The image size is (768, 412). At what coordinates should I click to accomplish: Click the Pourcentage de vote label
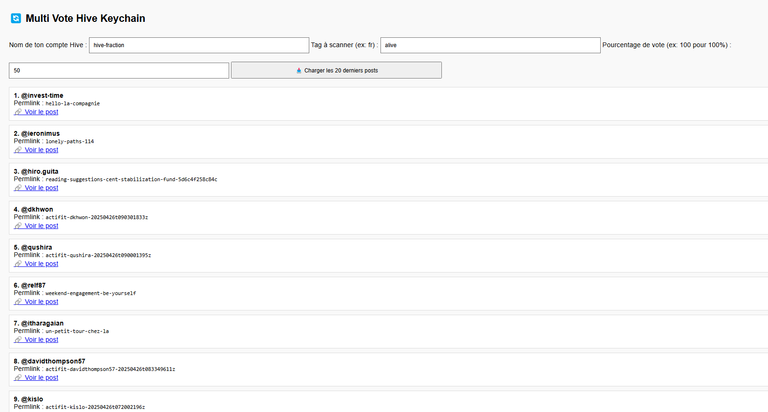(x=667, y=45)
